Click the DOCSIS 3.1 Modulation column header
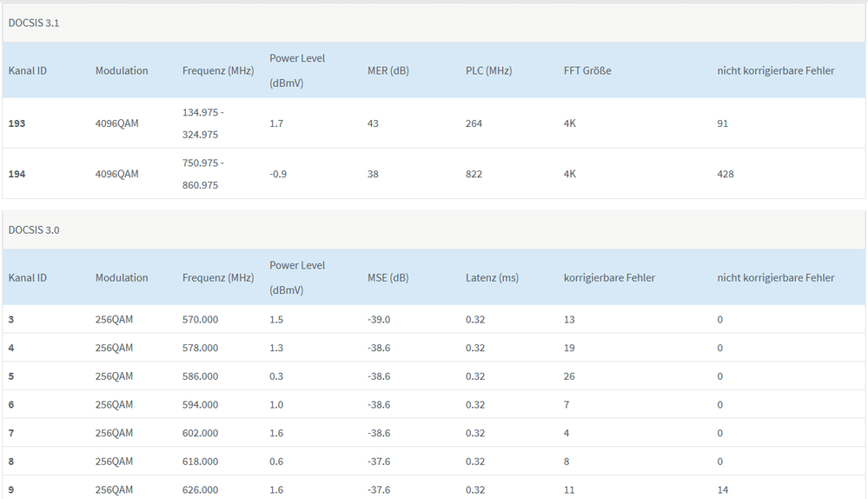Image resolution: width=868 pixels, height=499 pixels. (x=122, y=71)
